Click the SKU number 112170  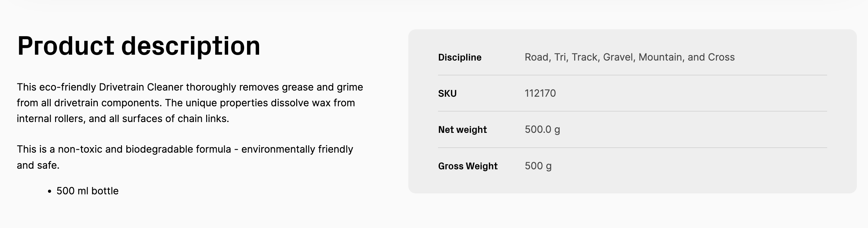(540, 93)
